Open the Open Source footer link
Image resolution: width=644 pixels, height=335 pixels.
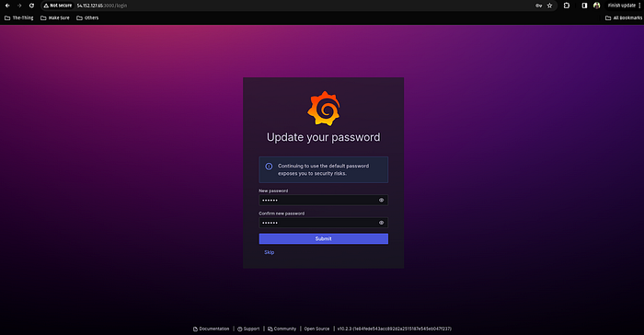coord(316,329)
